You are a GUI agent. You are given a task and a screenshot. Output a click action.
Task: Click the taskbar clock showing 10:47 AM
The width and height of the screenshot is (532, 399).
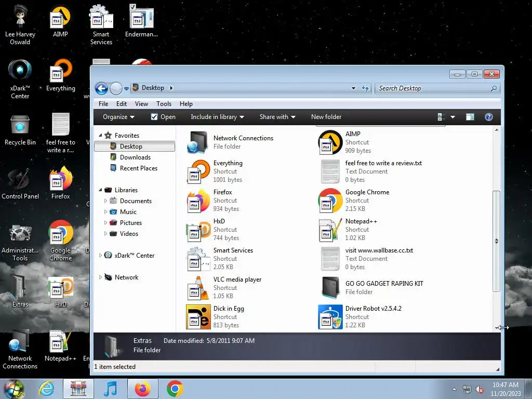coord(506,389)
